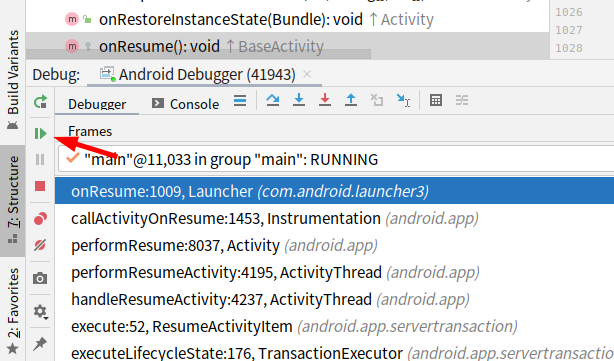This screenshot has height=361, width=614.
Task: Pause the program execution
Action: click(40, 159)
